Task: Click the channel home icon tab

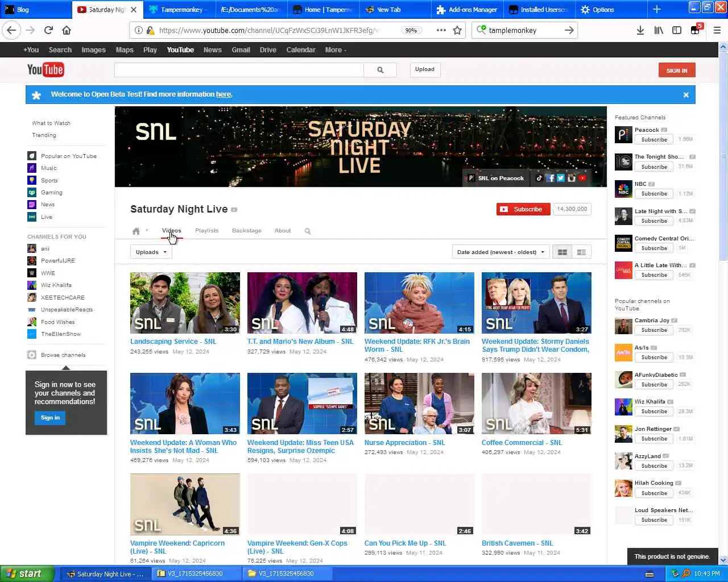Action: (136, 231)
